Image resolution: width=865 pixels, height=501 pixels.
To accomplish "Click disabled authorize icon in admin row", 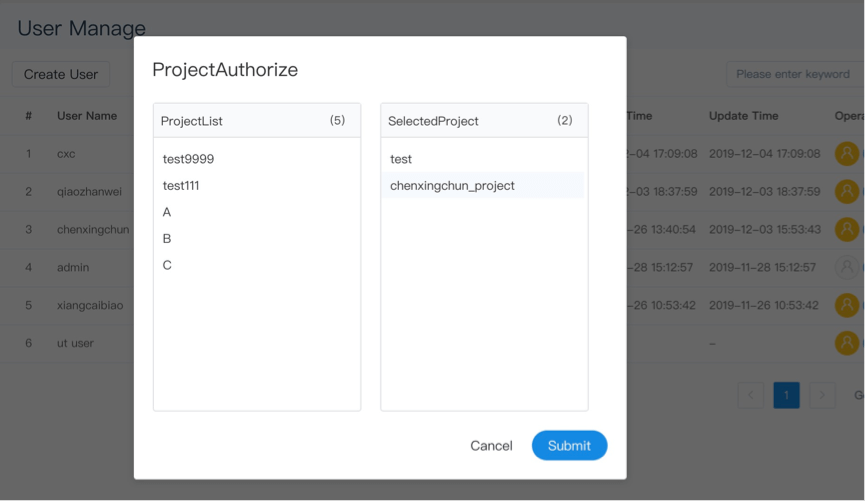I will [846, 267].
